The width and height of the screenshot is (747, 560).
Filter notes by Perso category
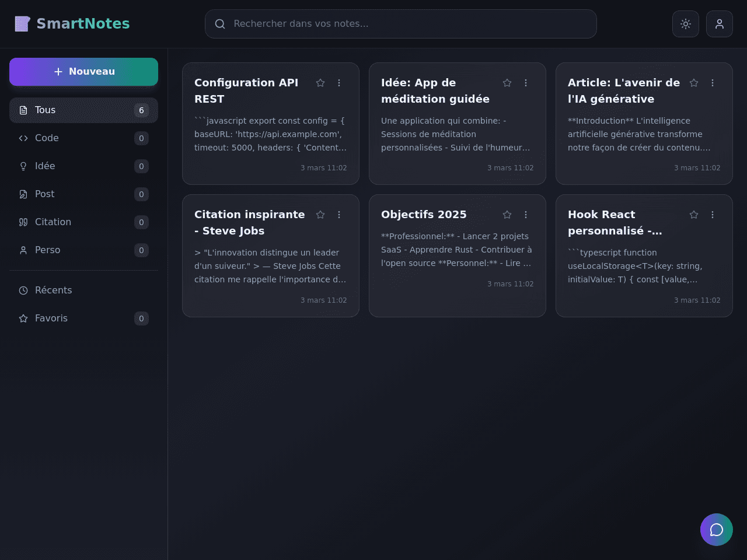point(83,250)
